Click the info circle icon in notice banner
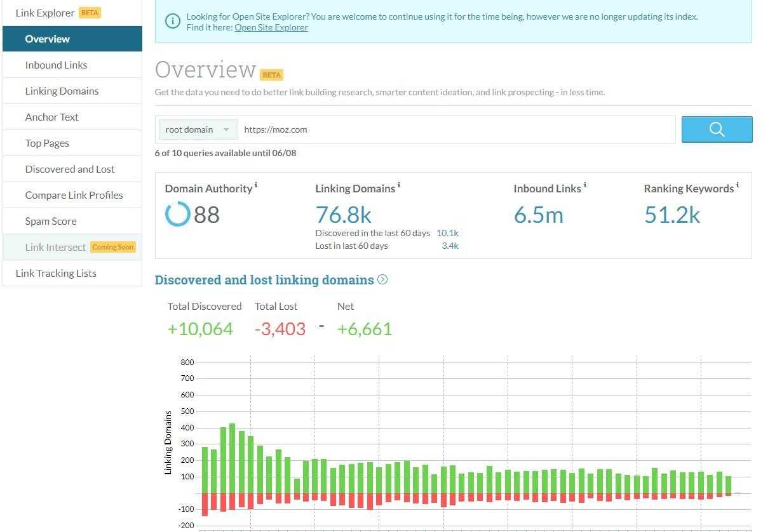The image size is (763, 532). (172, 22)
